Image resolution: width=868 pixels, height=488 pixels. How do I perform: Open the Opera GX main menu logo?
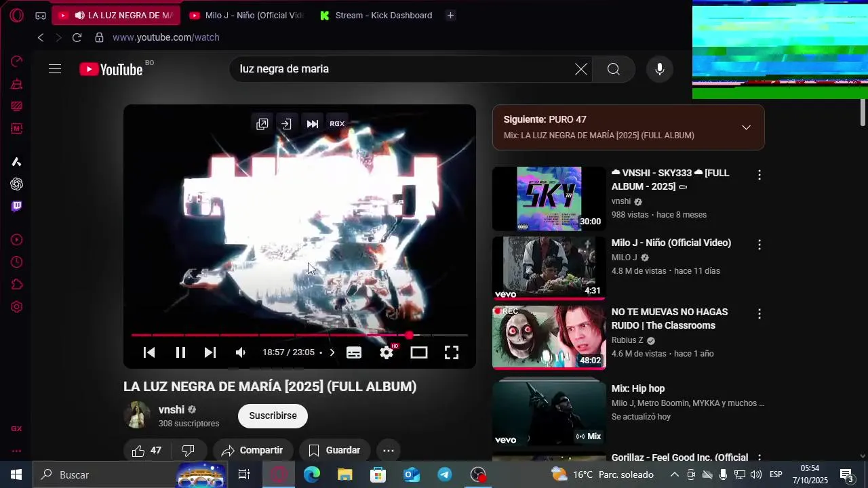(16, 15)
